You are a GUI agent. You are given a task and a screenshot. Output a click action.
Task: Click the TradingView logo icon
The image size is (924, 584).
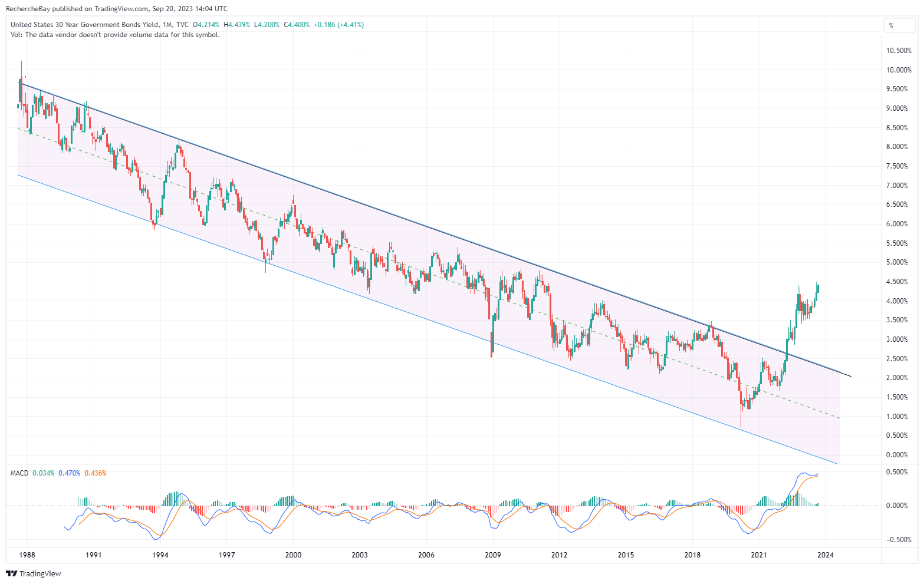[x=12, y=573]
